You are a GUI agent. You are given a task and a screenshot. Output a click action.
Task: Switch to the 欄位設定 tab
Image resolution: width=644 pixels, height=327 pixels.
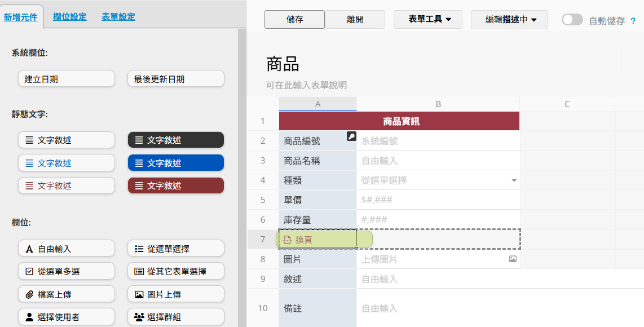point(70,17)
